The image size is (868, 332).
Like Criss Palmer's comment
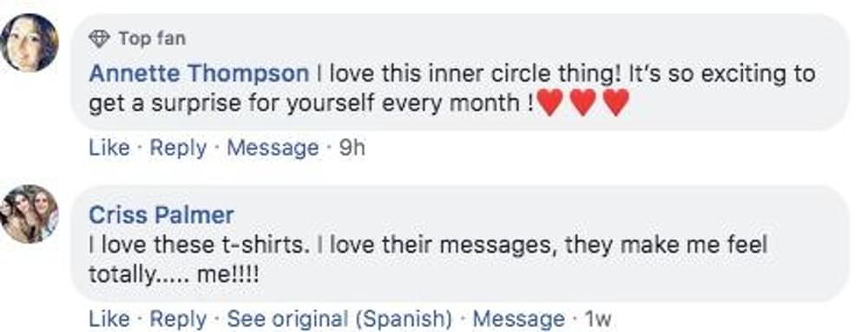pos(109,319)
